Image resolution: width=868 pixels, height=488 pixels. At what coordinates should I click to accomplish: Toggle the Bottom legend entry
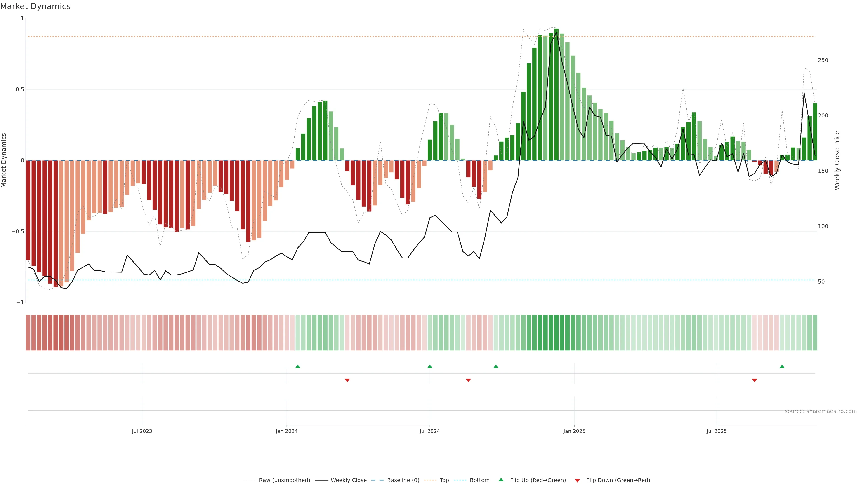pyautogui.click(x=479, y=480)
